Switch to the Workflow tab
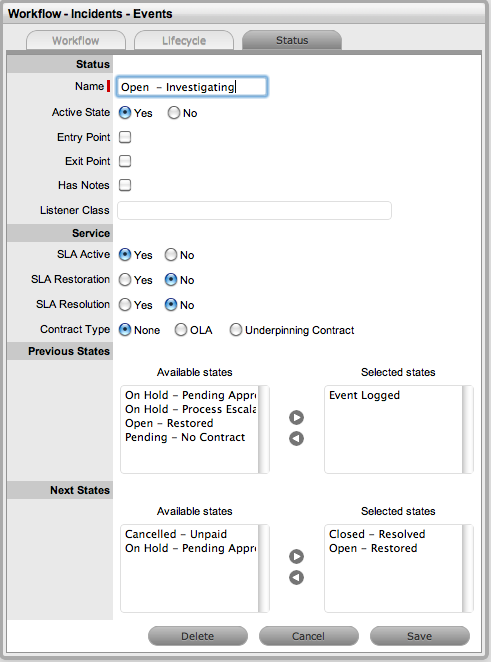 [x=76, y=41]
